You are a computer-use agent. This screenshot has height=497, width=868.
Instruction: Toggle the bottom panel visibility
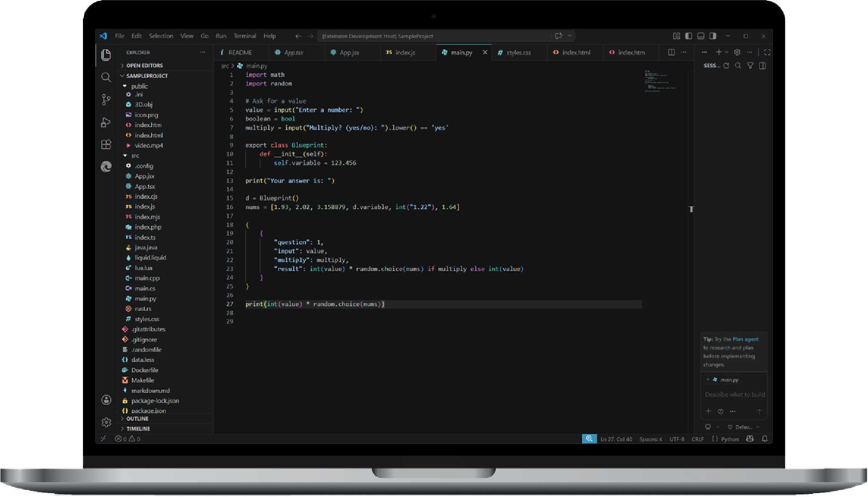tap(701, 36)
